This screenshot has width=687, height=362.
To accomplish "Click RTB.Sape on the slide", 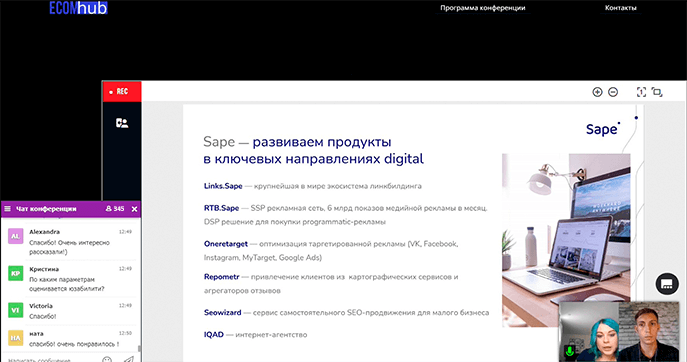I will coord(221,208).
